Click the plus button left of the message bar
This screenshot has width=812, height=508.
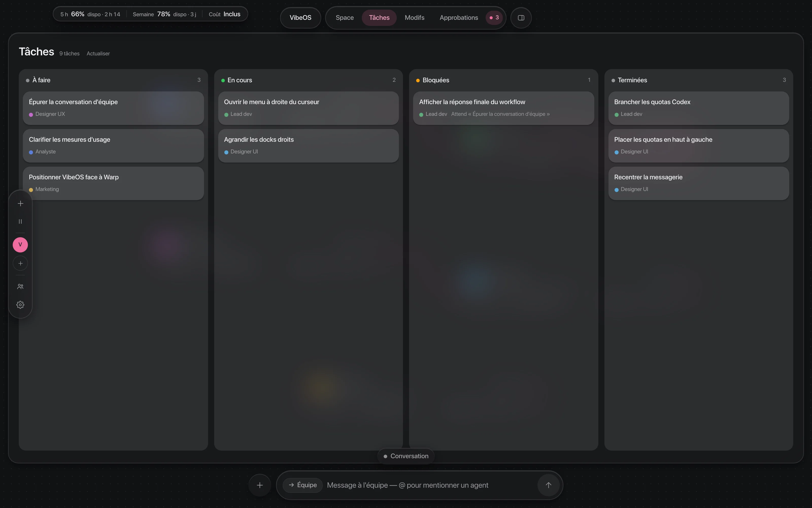[260, 485]
